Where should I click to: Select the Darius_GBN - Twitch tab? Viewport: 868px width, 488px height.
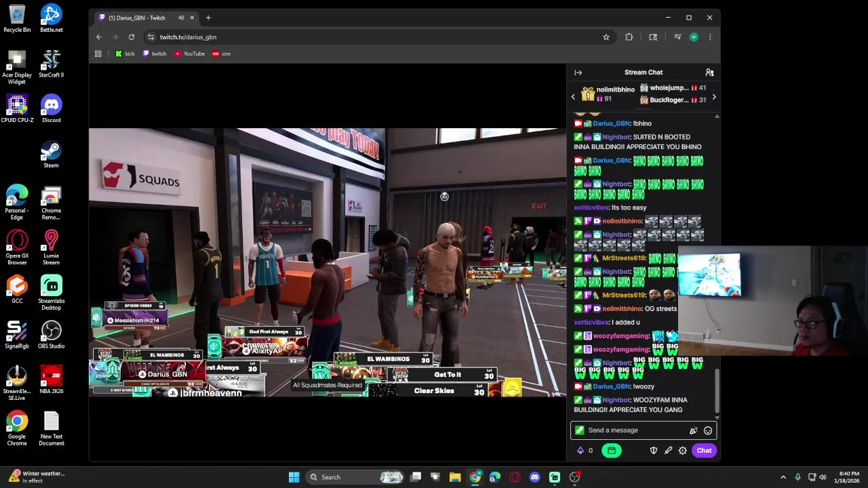pyautogui.click(x=144, y=18)
